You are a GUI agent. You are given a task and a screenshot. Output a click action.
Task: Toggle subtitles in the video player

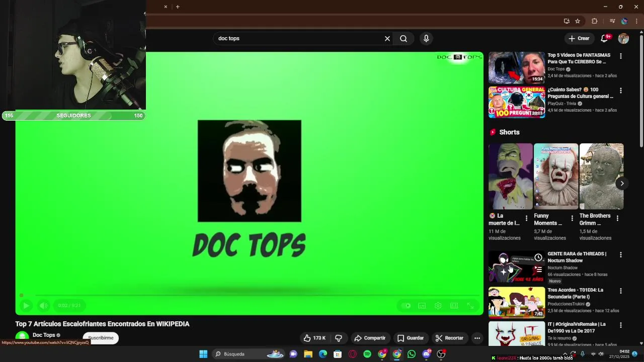[x=422, y=306]
